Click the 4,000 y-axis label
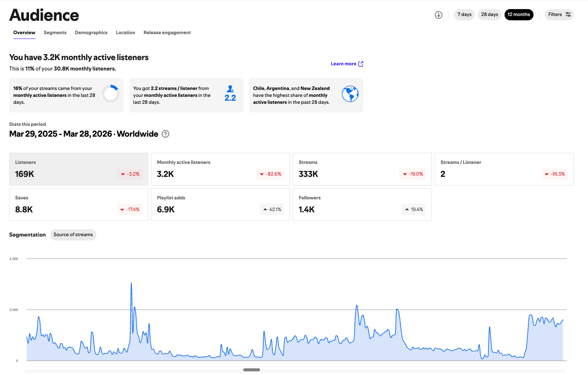 click(x=13, y=259)
